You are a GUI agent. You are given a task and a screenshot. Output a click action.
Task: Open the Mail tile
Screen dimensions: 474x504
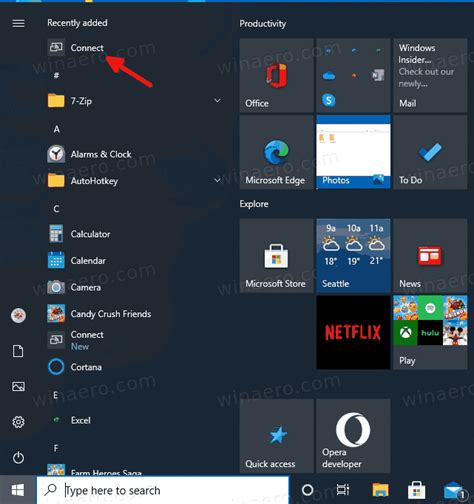point(430,75)
